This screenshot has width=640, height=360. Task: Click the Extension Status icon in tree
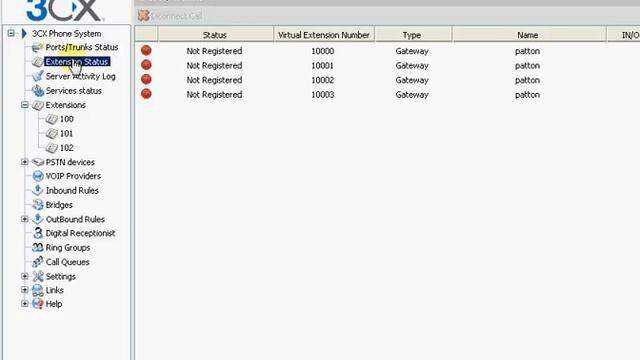click(38, 62)
